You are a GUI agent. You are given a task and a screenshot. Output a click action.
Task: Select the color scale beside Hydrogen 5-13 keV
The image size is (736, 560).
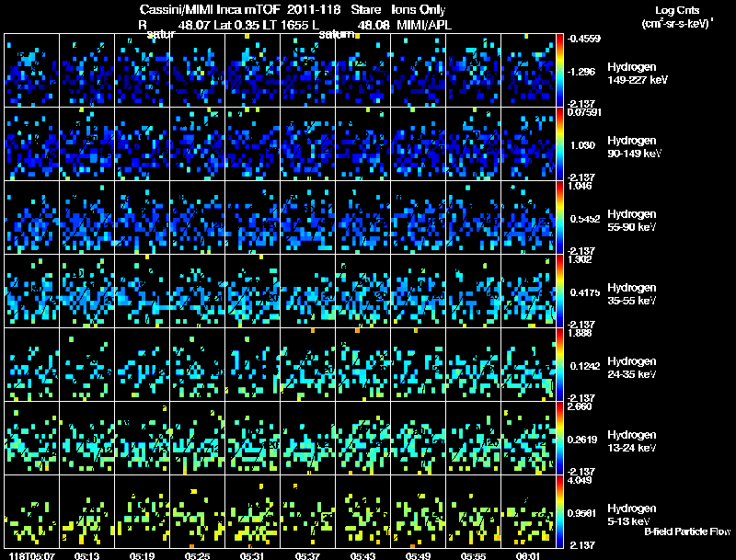click(x=561, y=511)
